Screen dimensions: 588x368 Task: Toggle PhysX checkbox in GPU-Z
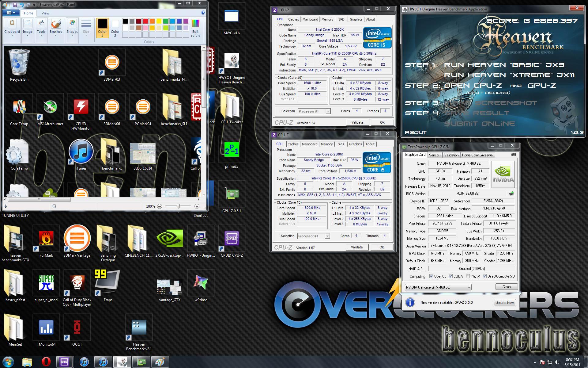[x=468, y=276]
